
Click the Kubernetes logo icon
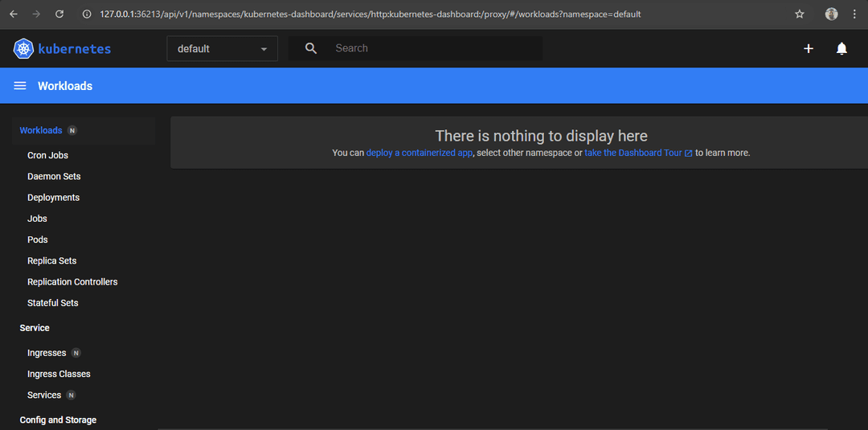point(23,49)
